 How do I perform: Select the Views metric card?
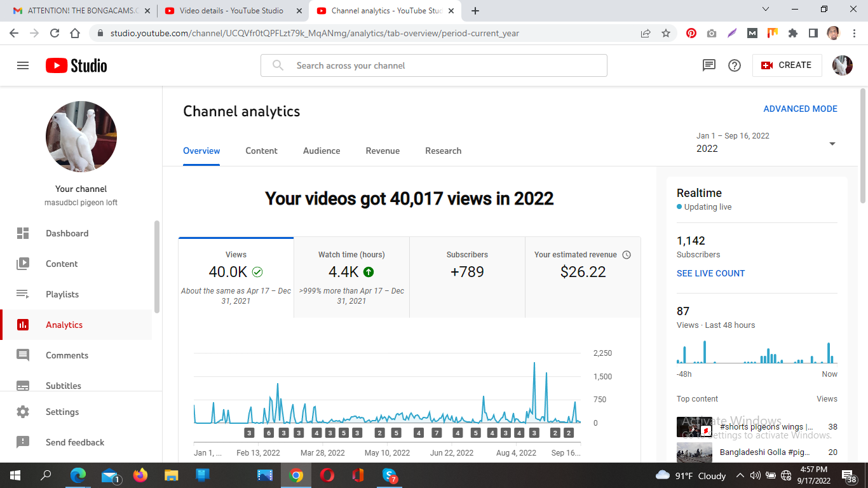pyautogui.click(x=236, y=278)
